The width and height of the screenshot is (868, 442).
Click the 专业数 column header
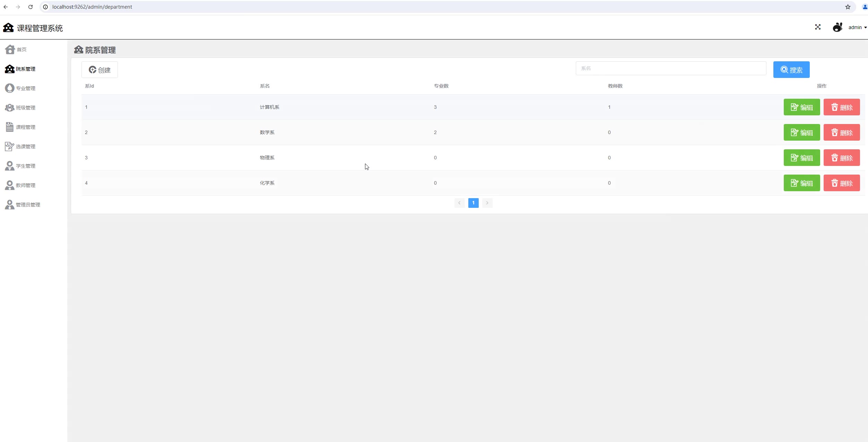click(x=441, y=86)
